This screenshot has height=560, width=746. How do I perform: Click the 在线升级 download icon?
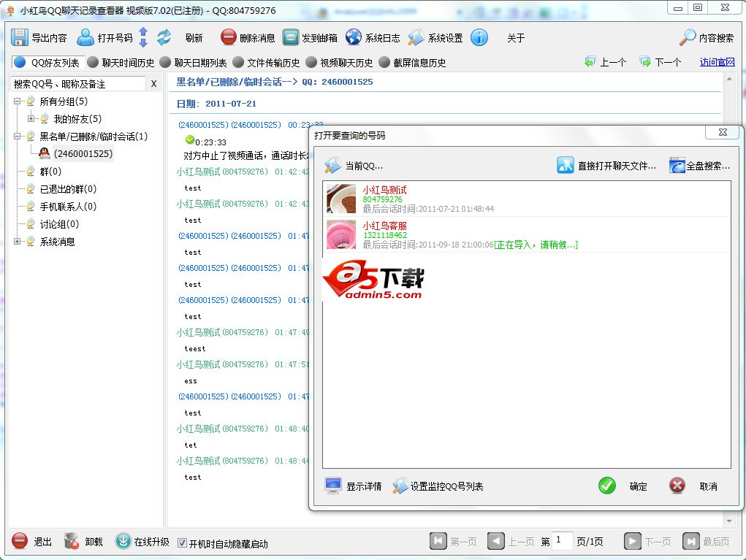pyautogui.click(x=123, y=541)
